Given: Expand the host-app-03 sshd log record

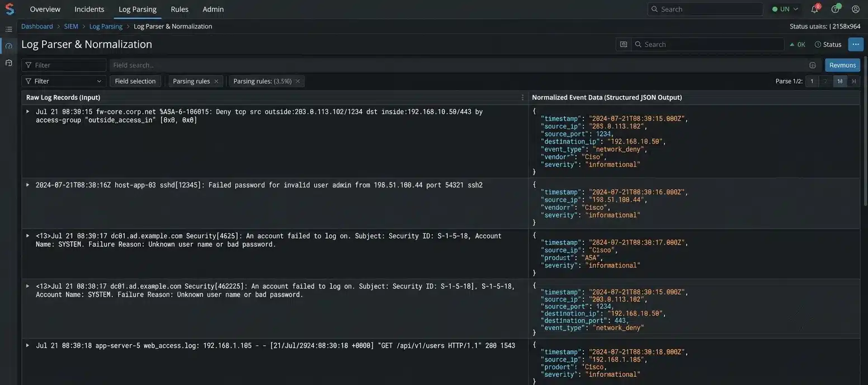Looking at the screenshot, I should point(27,185).
